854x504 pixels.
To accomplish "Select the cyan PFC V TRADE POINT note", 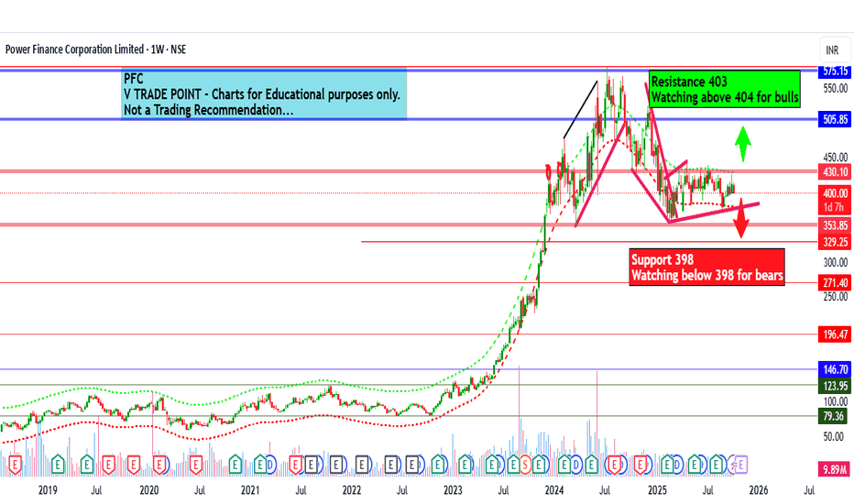I will [x=264, y=93].
